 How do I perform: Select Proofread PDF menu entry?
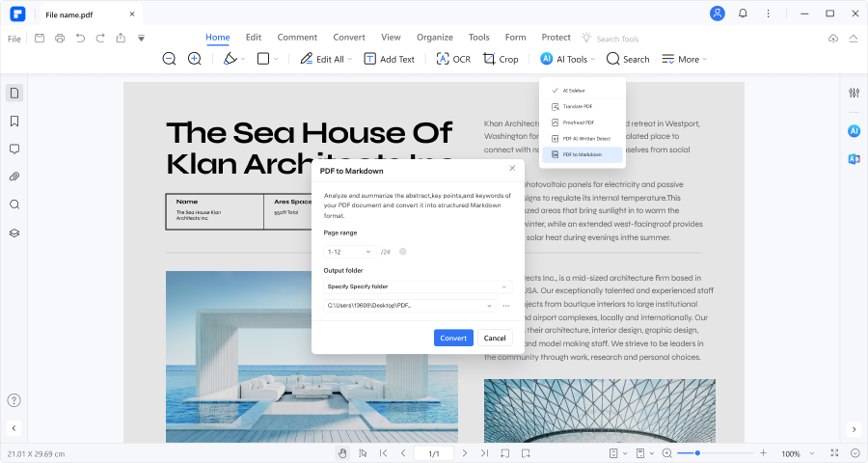[x=583, y=123]
